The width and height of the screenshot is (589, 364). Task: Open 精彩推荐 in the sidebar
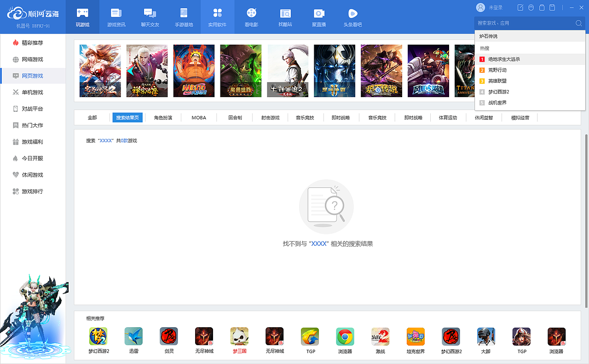click(33, 43)
